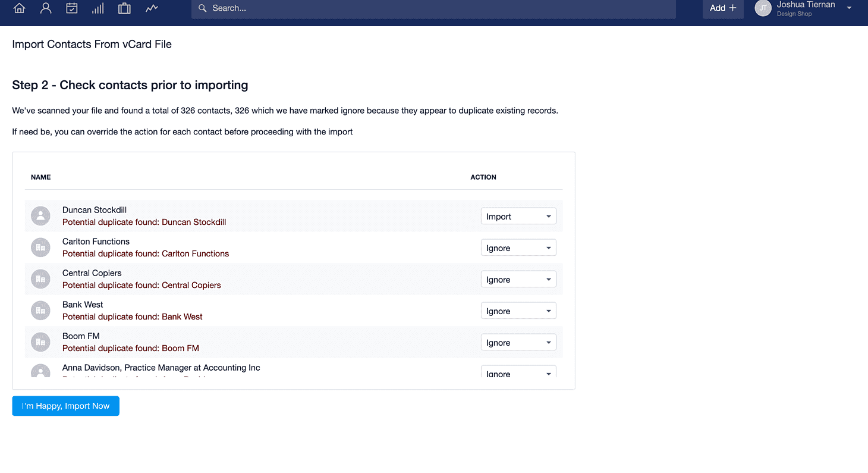Click the Central Copiers contact name
This screenshot has width=868, height=473.
(x=92, y=273)
